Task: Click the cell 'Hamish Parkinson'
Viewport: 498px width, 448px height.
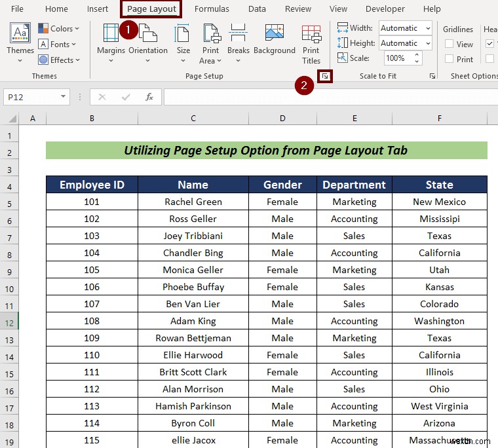Action: tap(193, 406)
